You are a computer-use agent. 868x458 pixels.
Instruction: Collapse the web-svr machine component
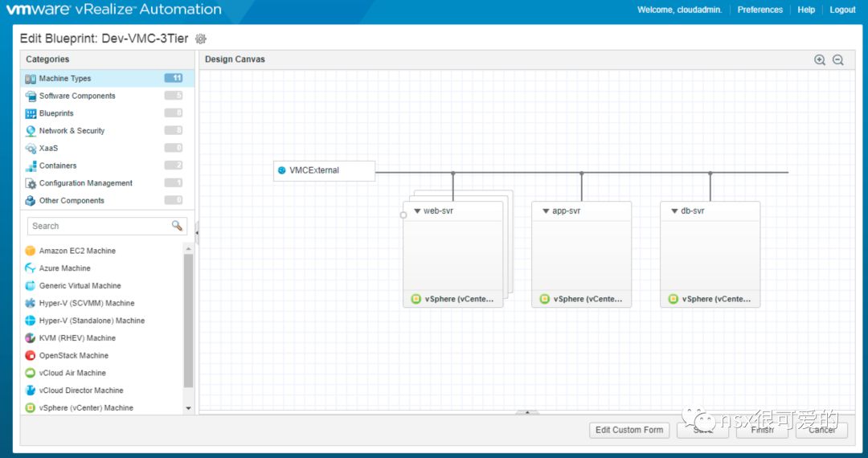pyautogui.click(x=417, y=211)
